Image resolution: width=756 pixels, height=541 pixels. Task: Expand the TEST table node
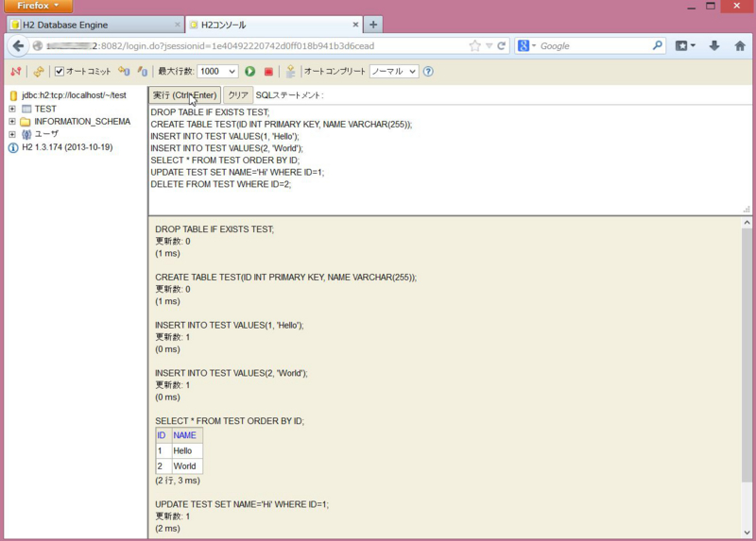pyautogui.click(x=12, y=109)
